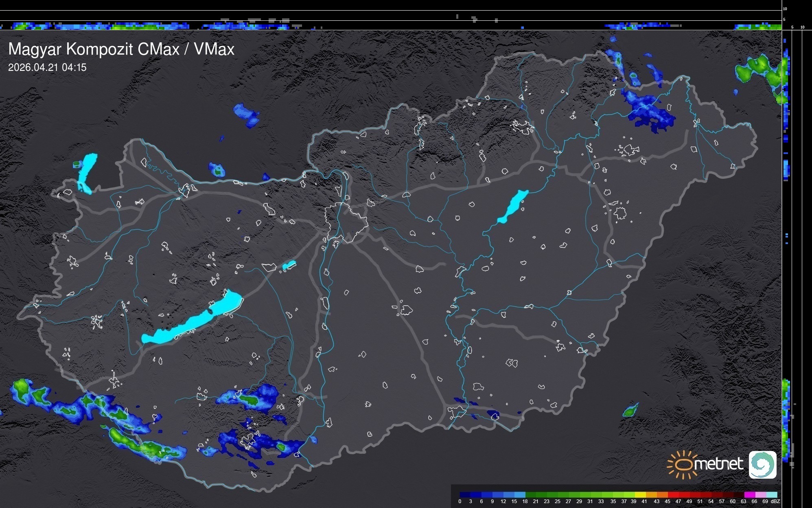Click the Magyar Kompozit CMax / VMax title
This screenshot has height=508, width=812.
pyautogui.click(x=121, y=49)
